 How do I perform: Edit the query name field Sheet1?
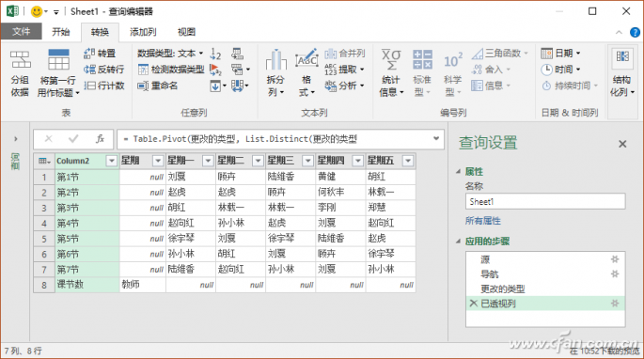[545, 202]
